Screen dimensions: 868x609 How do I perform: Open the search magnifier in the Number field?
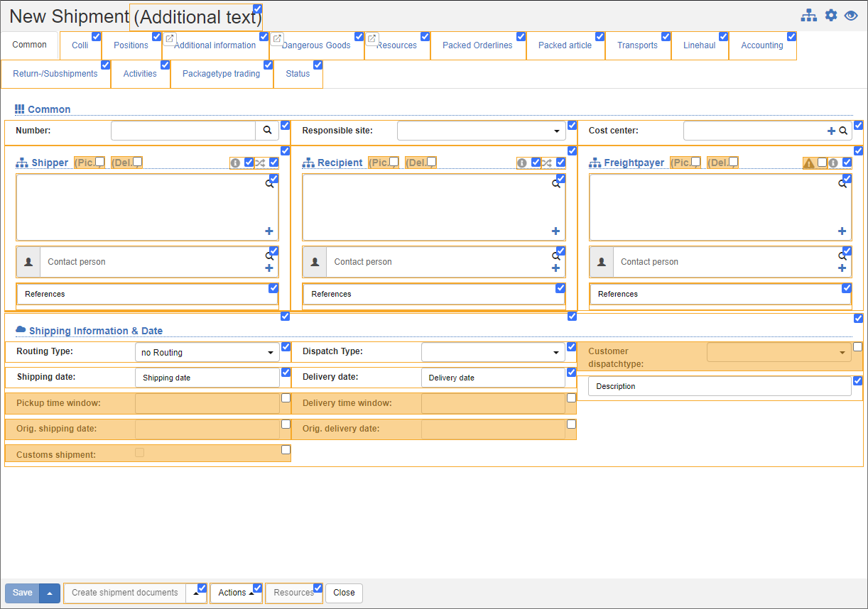(x=267, y=131)
